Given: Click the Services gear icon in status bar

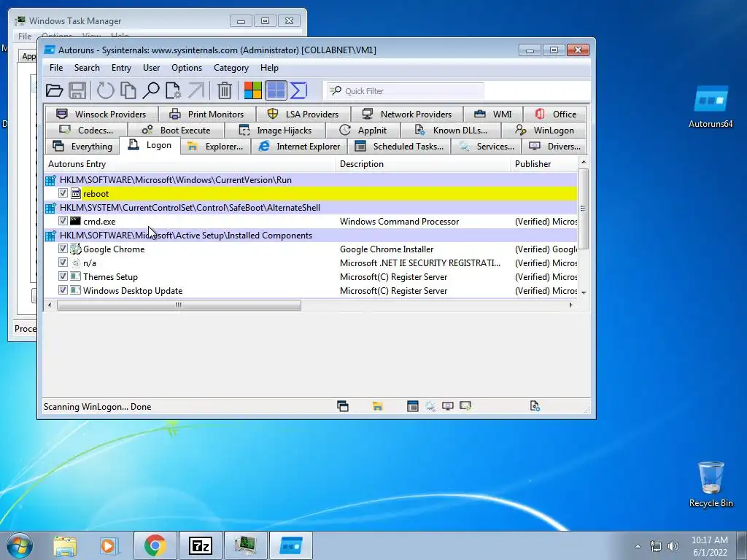Looking at the screenshot, I should (430, 406).
